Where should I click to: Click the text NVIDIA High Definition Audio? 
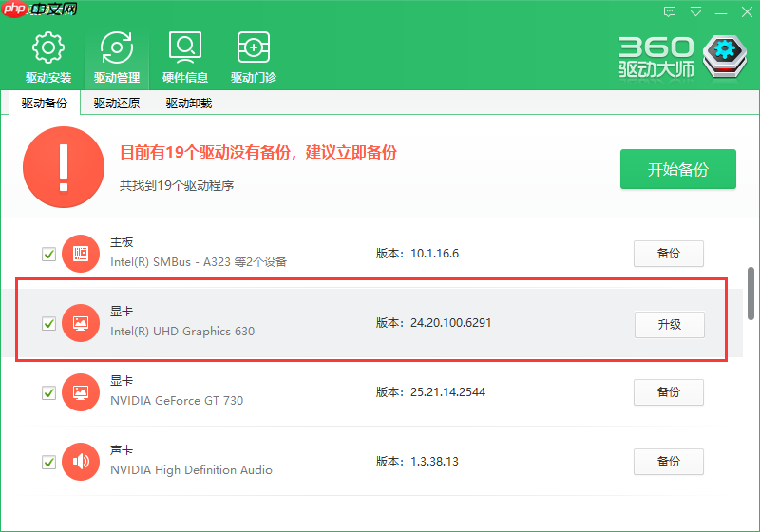(192, 470)
